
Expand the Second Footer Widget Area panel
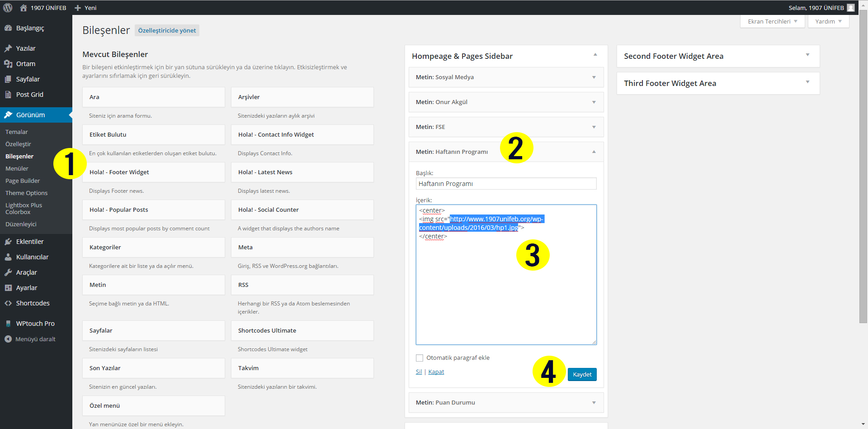tap(807, 55)
